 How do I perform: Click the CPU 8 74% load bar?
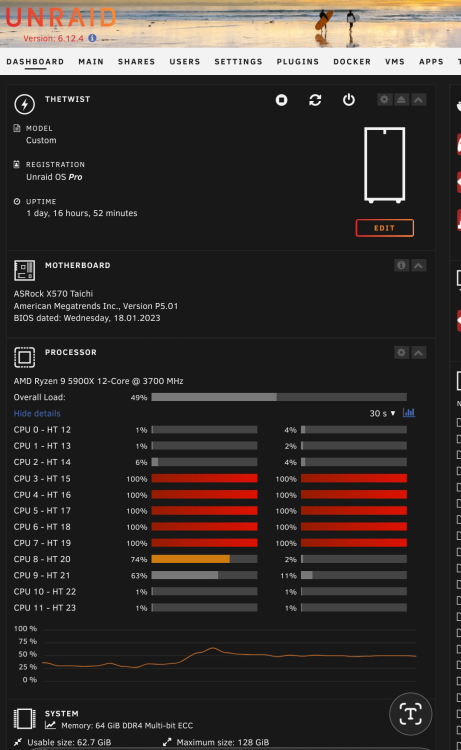pyautogui.click(x=204, y=559)
